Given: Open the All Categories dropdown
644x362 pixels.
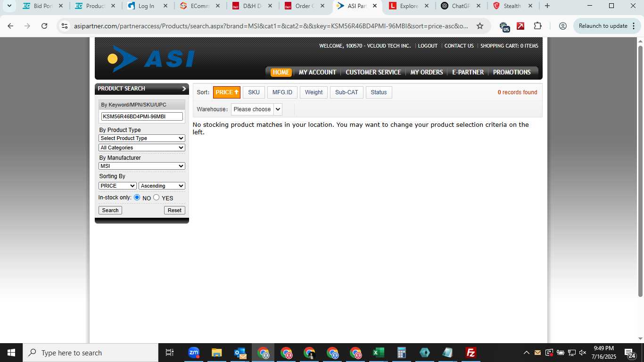Looking at the screenshot, I should point(142,148).
